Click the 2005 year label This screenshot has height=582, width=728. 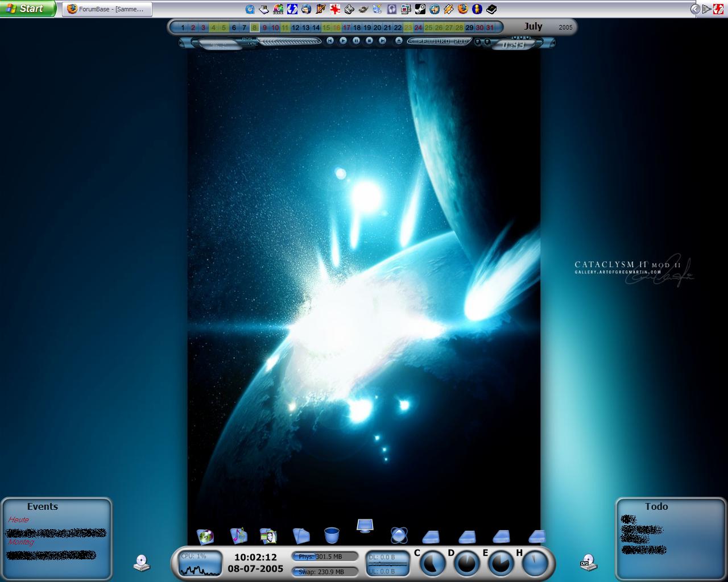coord(565,27)
